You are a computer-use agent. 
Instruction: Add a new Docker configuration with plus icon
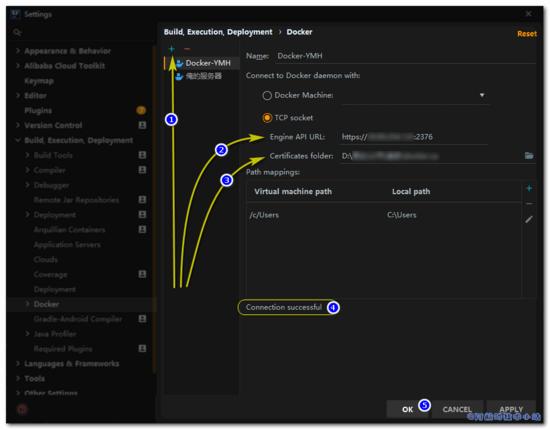coord(172,49)
